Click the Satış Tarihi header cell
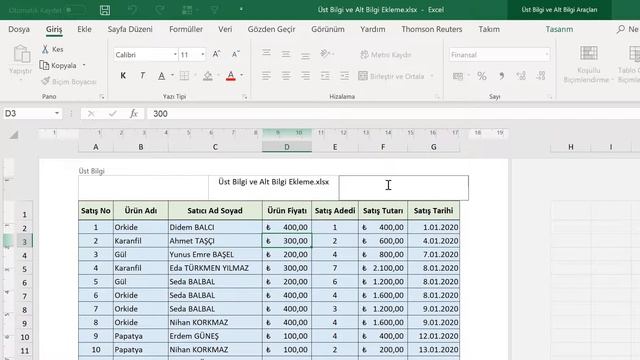640x360 pixels. tap(433, 211)
